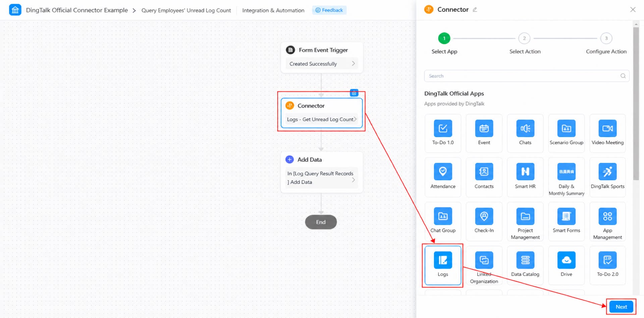Open the Logs - Get Unread Log Count chevron

355,119
